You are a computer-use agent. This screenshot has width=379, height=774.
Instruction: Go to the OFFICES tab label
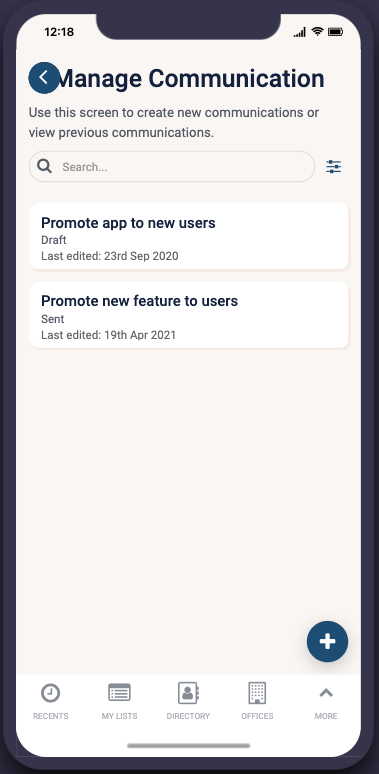coord(257,716)
